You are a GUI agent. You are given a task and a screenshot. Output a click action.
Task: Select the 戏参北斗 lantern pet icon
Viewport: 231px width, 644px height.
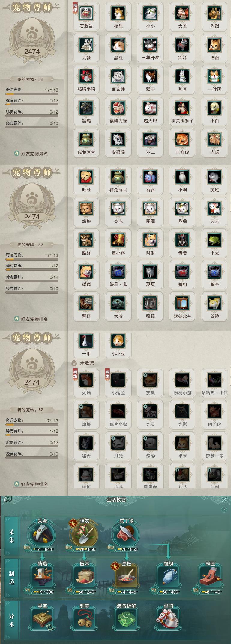[x=182, y=304]
